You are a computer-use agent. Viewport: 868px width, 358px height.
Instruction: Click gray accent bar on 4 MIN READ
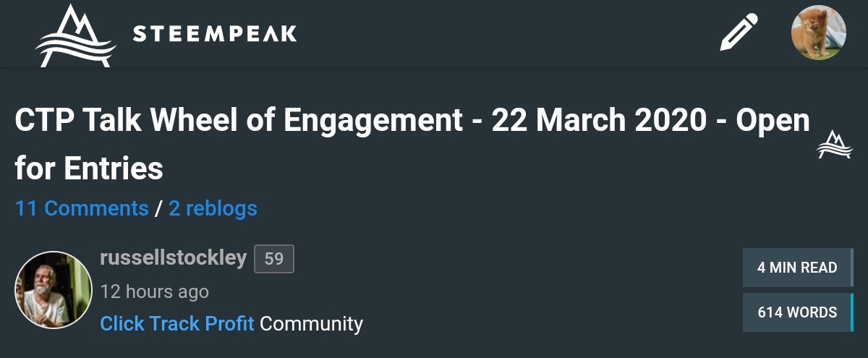tap(852, 268)
